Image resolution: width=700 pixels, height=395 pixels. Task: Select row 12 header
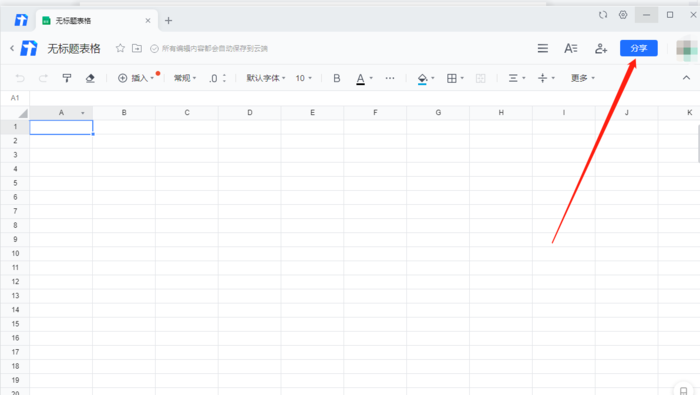coord(15,282)
